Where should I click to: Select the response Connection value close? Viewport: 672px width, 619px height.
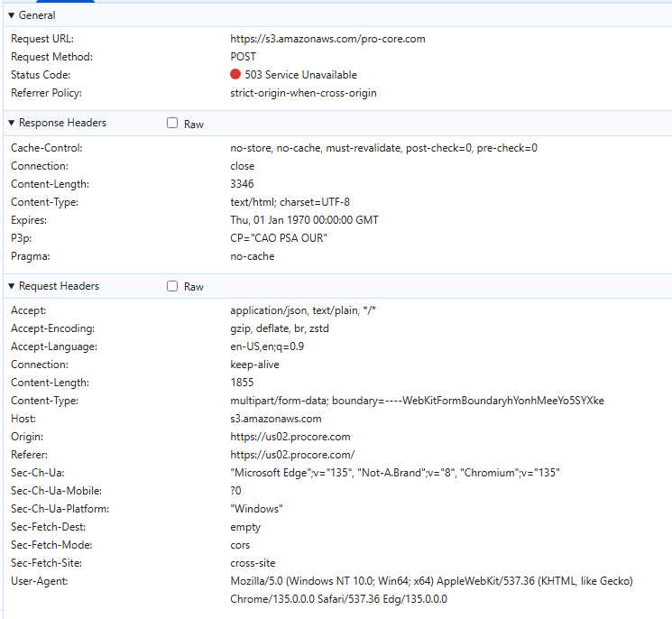[242, 166]
